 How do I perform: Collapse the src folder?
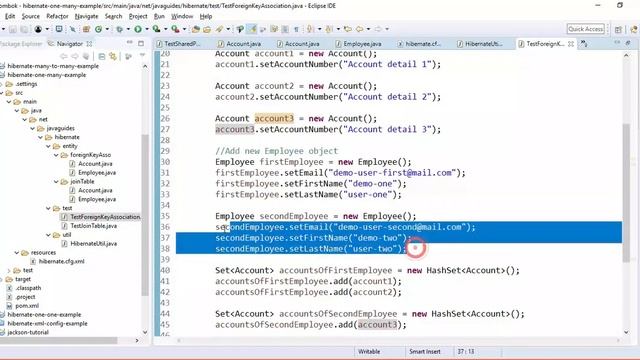1,93
